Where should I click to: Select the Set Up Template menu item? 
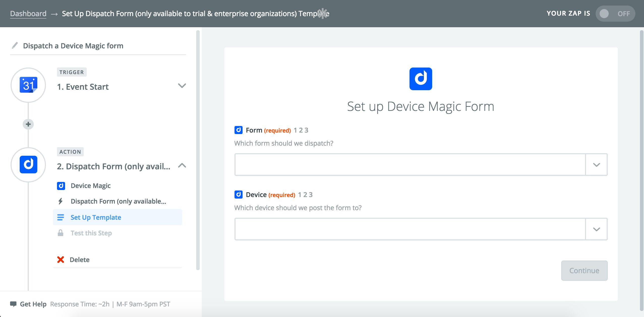tap(96, 217)
